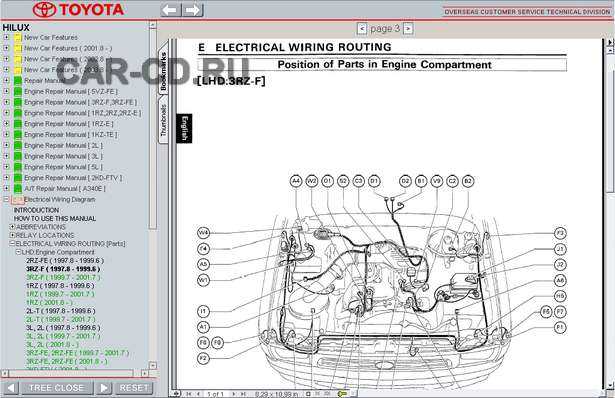Open 3RZ-F (1999.7 - 2001.7) diagram link

pyautogui.click(x=63, y=277)
